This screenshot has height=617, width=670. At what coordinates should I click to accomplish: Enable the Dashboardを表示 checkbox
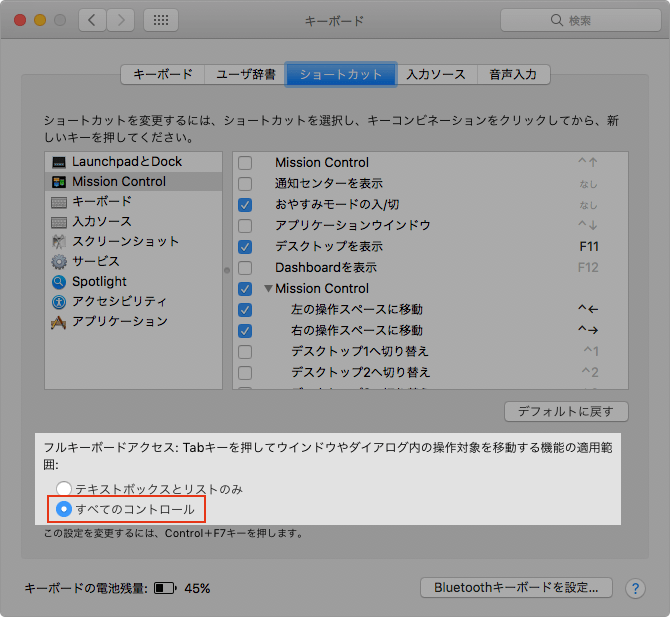245,268
